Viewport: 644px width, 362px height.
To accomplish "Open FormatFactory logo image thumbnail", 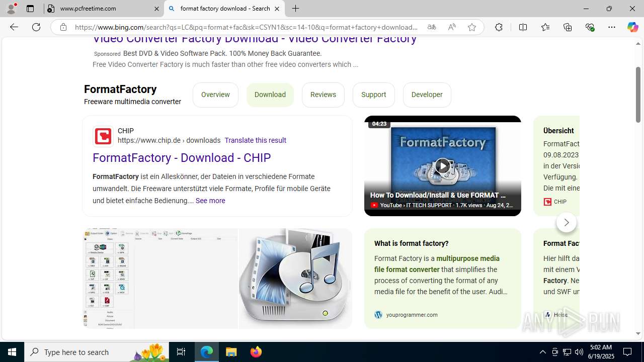I will 295,279.
